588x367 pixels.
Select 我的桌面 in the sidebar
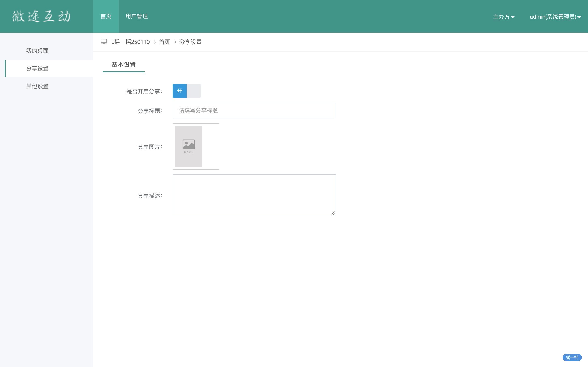click(37, 51)
